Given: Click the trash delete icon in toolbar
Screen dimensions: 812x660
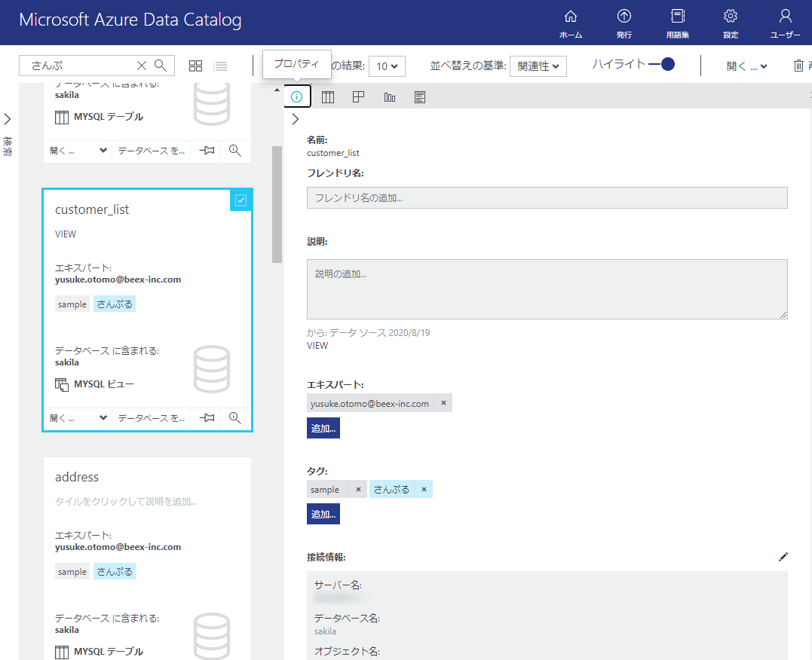Looking at the screenshot, I should (798, 66).
